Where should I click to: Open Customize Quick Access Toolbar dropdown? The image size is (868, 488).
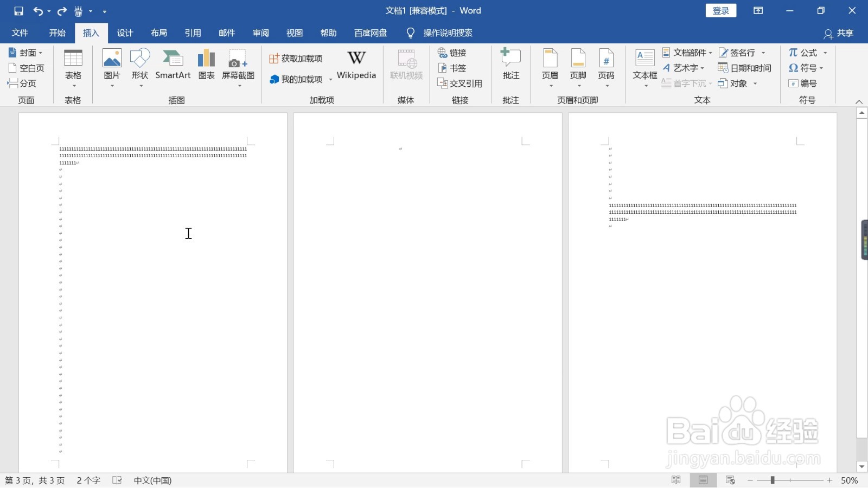tap(105, 11)
